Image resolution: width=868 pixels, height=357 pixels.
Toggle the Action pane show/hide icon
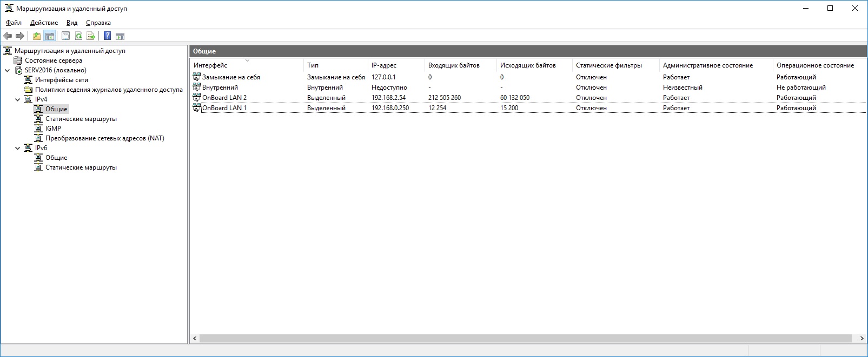(x=120, y=36)
